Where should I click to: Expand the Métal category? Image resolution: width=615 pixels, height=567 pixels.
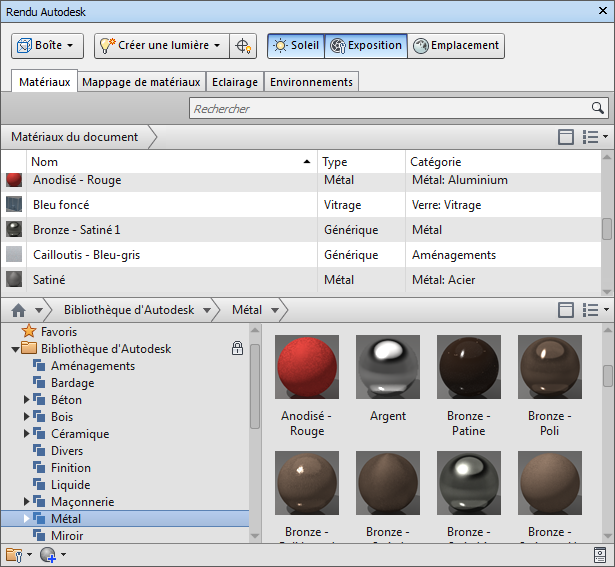pyautogui.click(x=26, y=518)
